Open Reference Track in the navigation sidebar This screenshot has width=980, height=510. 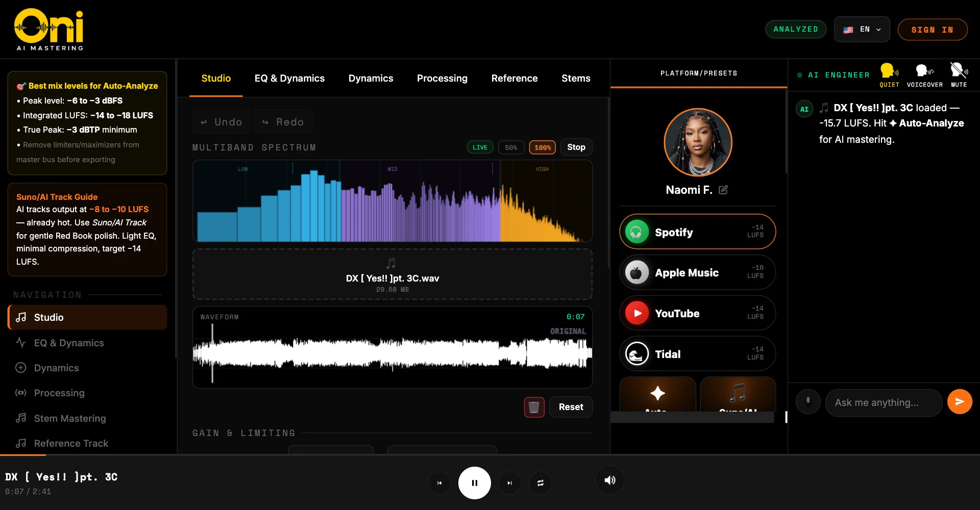[87, 443]
